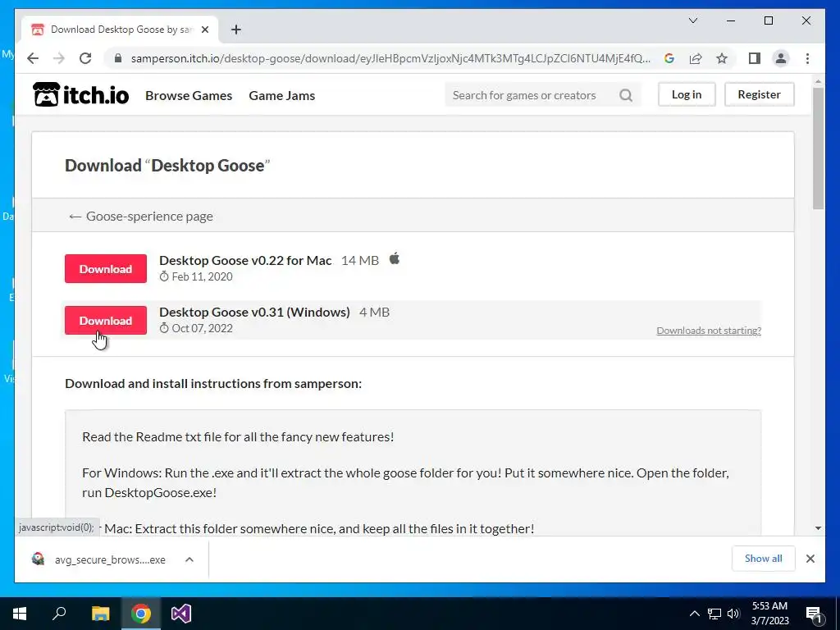Open Browse Games menu
840x630 pixels.
(x=189, y=95)
